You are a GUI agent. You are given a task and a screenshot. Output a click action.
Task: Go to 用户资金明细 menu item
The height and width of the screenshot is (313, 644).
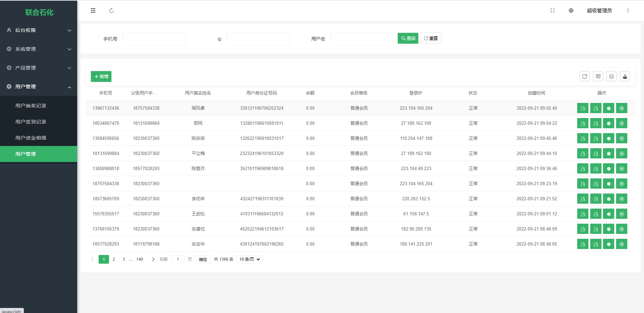click(x=31, y=138)
